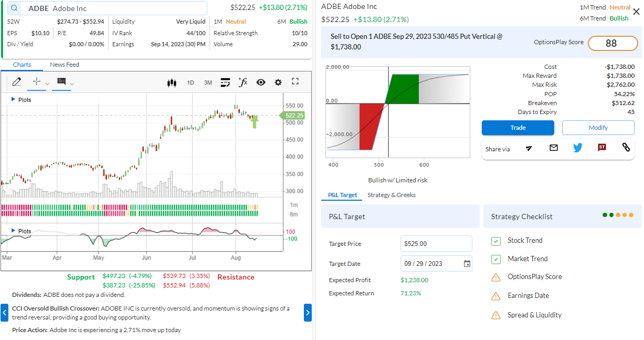This screenshot has width=644, height=340.
Task: Click the Max Risk $2,762.00 value
Action: pos(620,85)
